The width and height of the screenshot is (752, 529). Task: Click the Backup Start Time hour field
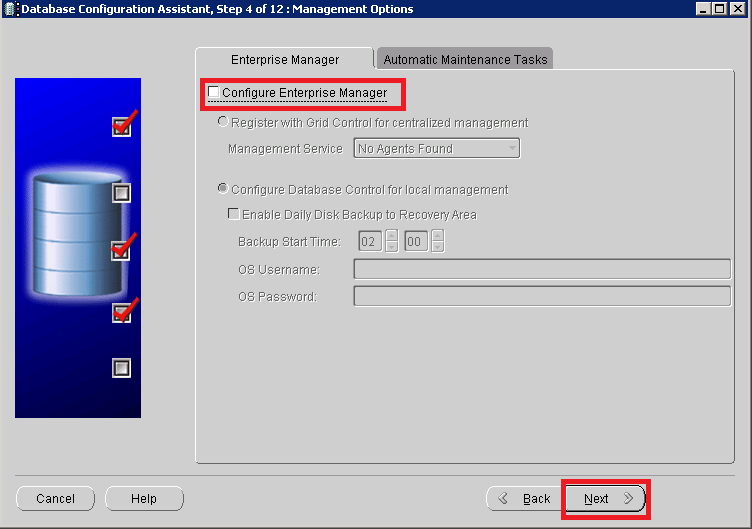tap(370, 241)
